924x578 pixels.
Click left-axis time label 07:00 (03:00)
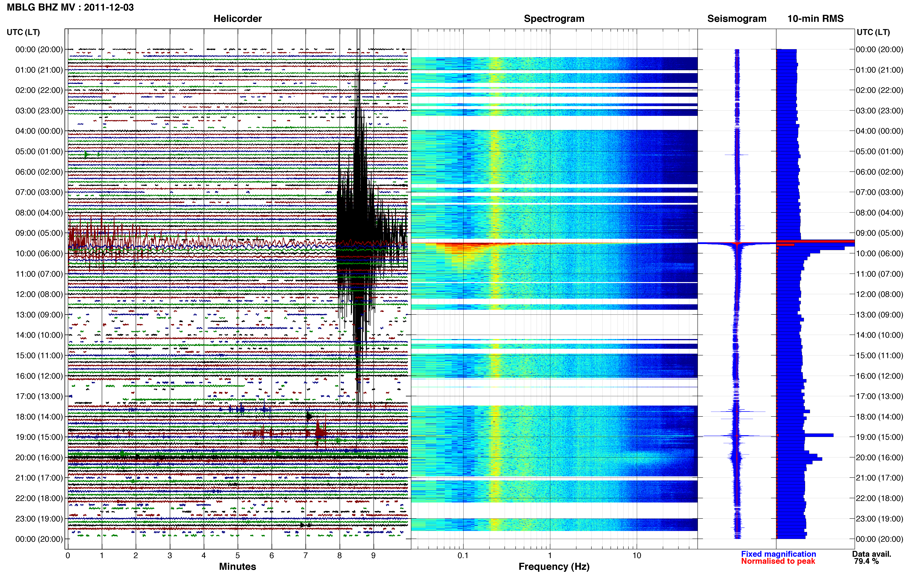[x=39, y=192]
